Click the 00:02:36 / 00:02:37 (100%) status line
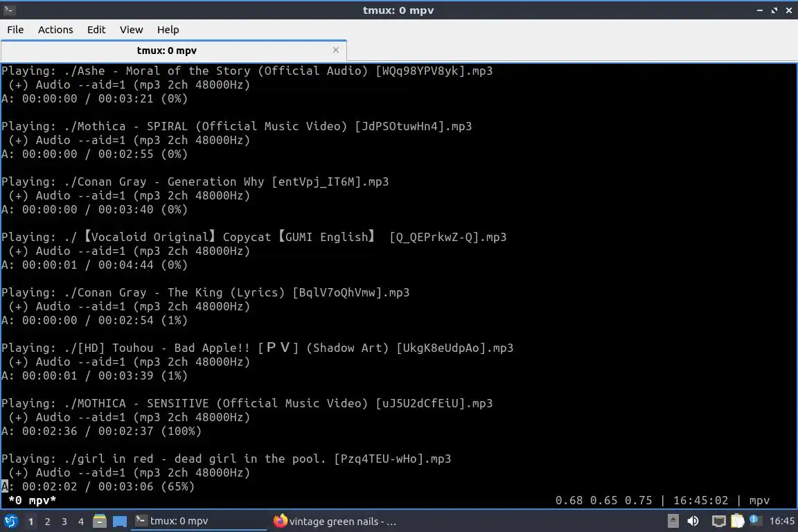 click(x=101, y=431)
